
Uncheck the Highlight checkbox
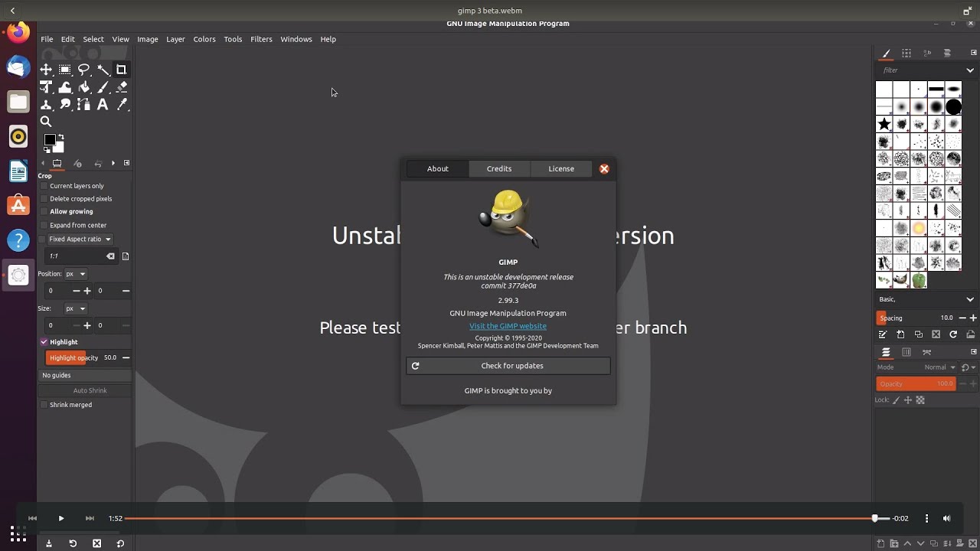pyautogui.click(x=44, y=342)
